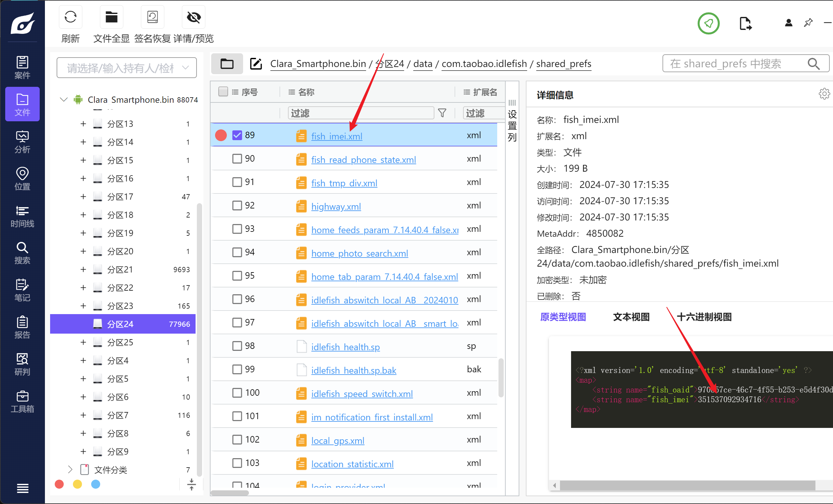This screenshot has height=504, width=833.
Task: Click the name column filter funnel icon
Action: coord(442,113)
